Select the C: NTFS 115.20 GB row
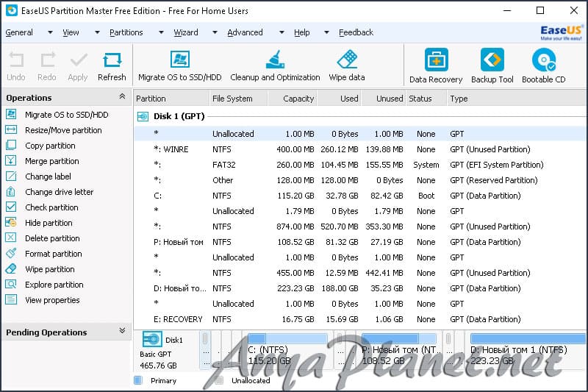The height and width of the screenshot is (392, 588). (361, 196)
